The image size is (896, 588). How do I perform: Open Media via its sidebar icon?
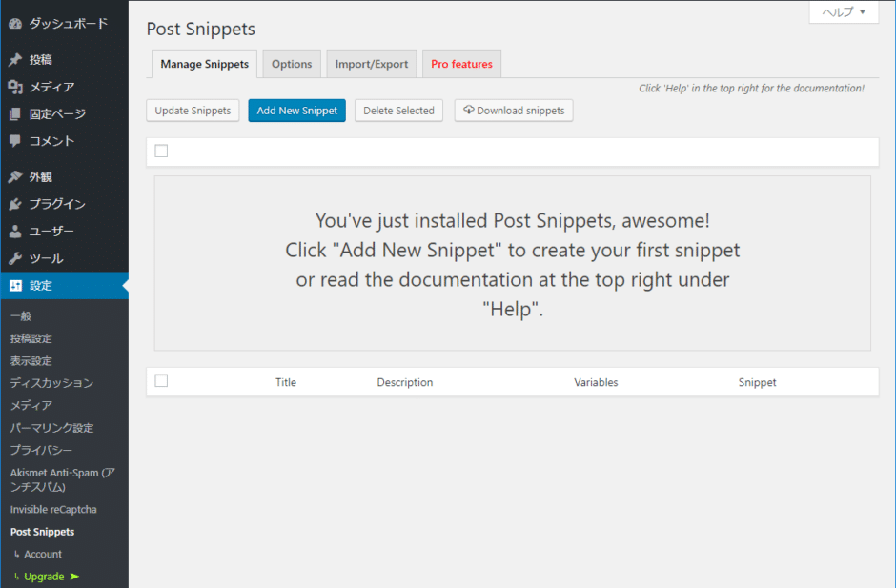(x=15, y=87)
